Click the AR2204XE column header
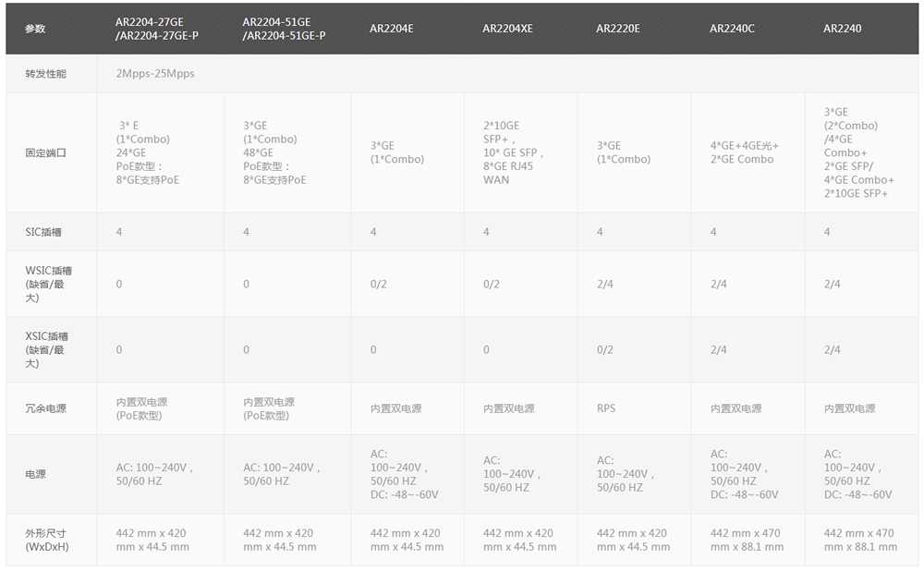 point(507,29)
